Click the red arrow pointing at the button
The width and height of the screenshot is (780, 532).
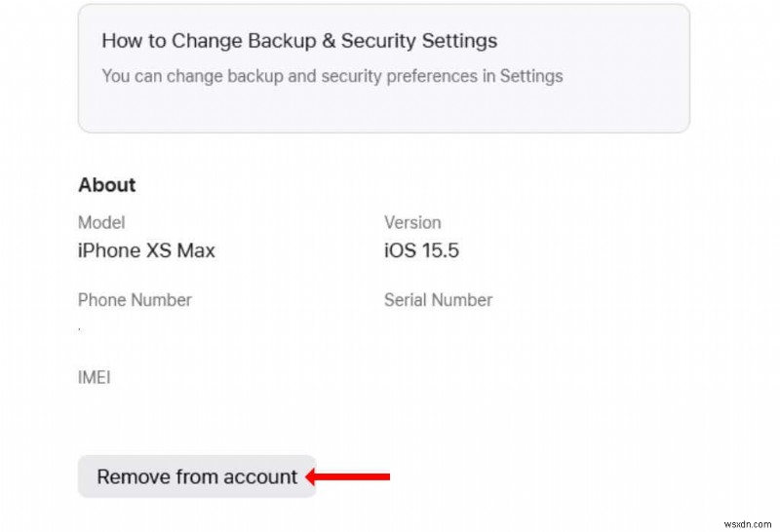pyautogui.click(x=351, y=476)
